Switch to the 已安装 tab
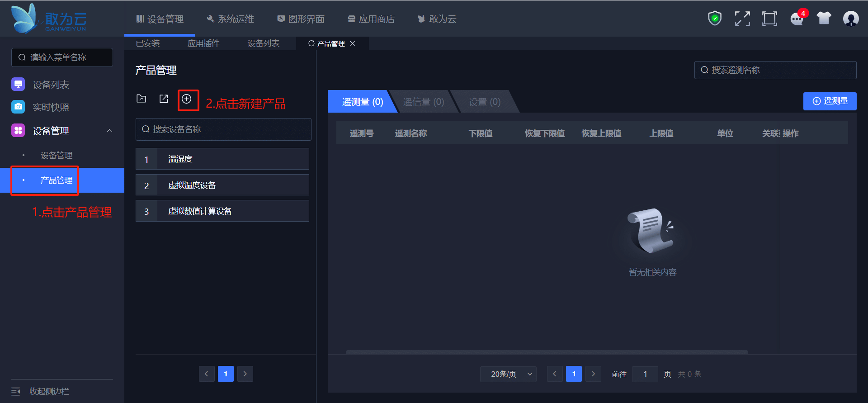This screenshot has width=868, height=403. (148, 43)
